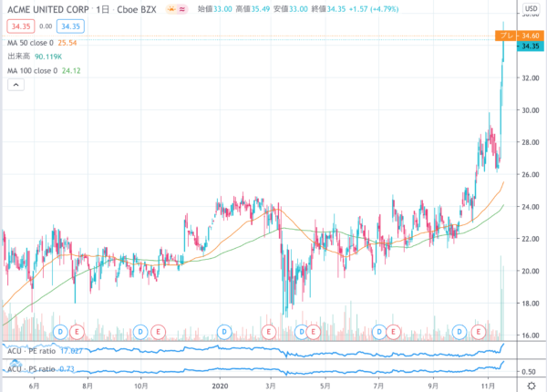
Task: Click the 0.00 spread value between price boxes
Action: pos(46,26)
